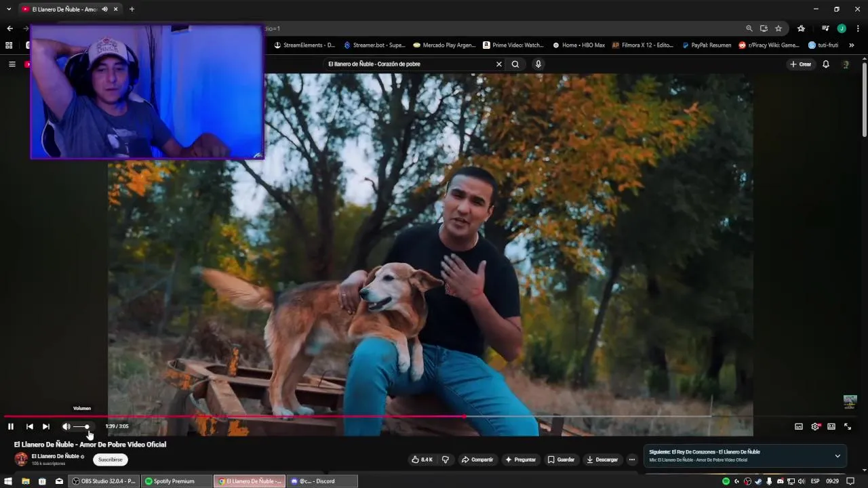Go back with browser back arrow
The width and height of the screenshot is (868, 488).
point(9,28)
